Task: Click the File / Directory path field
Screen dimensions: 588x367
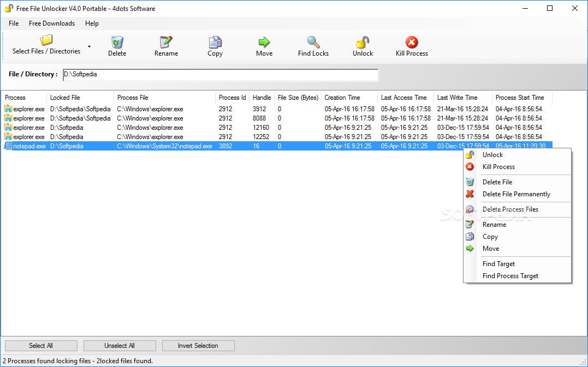Action: [x=221, y=75]
